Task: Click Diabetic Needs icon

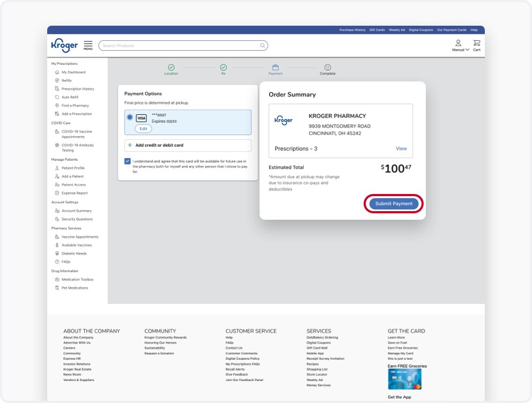Action: [x=57, y=253]
